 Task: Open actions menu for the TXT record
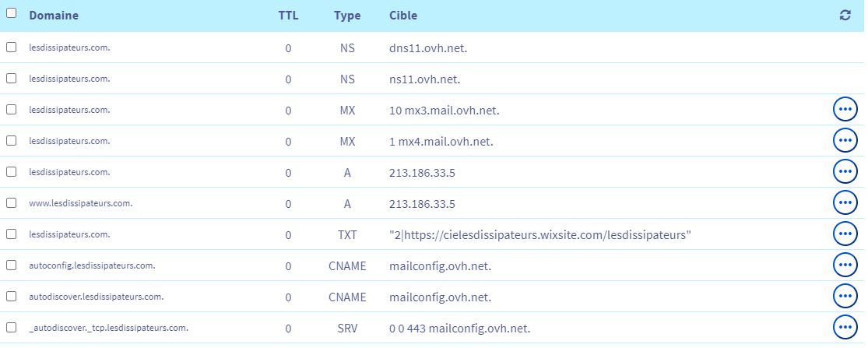[x=845, y=234]
